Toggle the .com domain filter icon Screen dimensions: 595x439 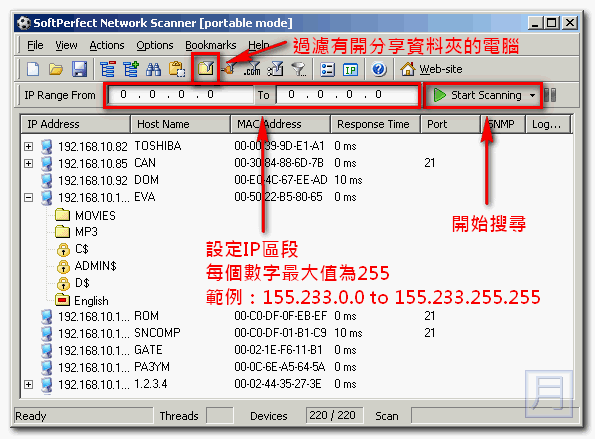click(252, 69)
